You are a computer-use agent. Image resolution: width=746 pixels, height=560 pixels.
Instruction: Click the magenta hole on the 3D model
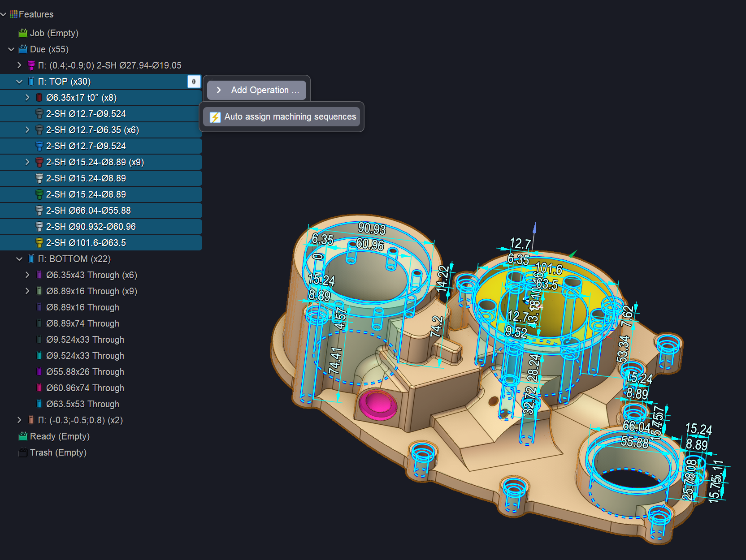point(378,403)
